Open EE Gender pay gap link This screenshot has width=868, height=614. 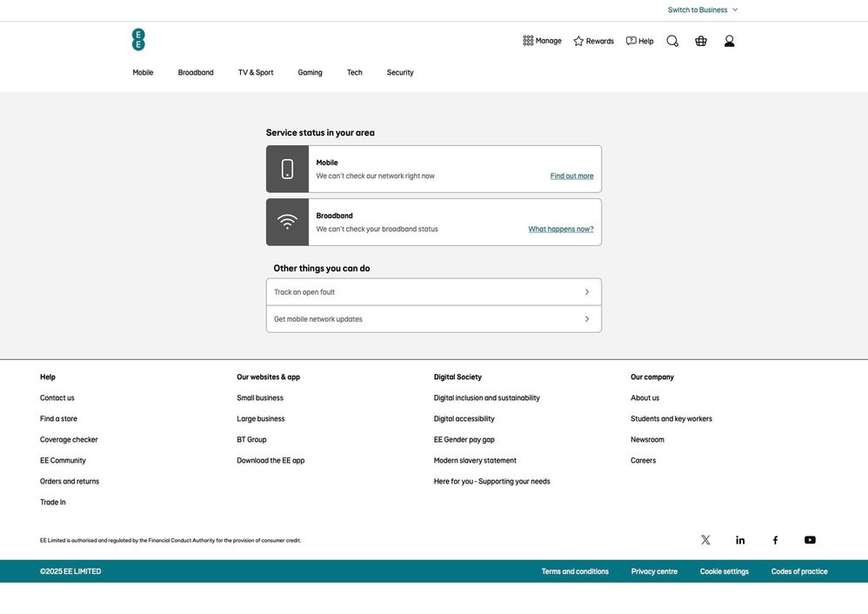pos(464,439)
